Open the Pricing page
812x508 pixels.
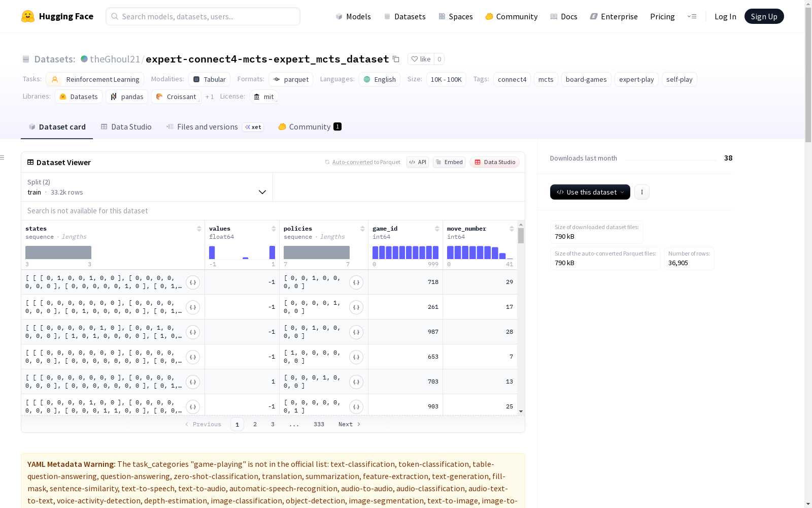(x=662, y=16)
